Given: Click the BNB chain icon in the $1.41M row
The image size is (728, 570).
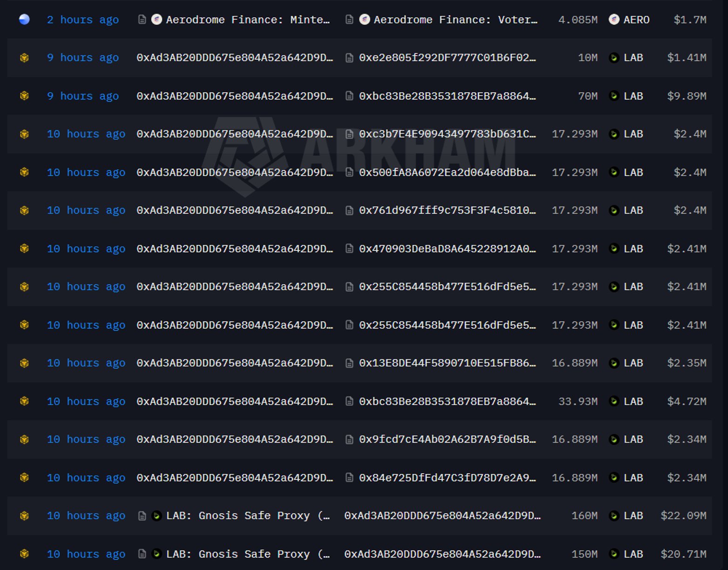Looking at the screenshot, I should click(x=24, y=58).
